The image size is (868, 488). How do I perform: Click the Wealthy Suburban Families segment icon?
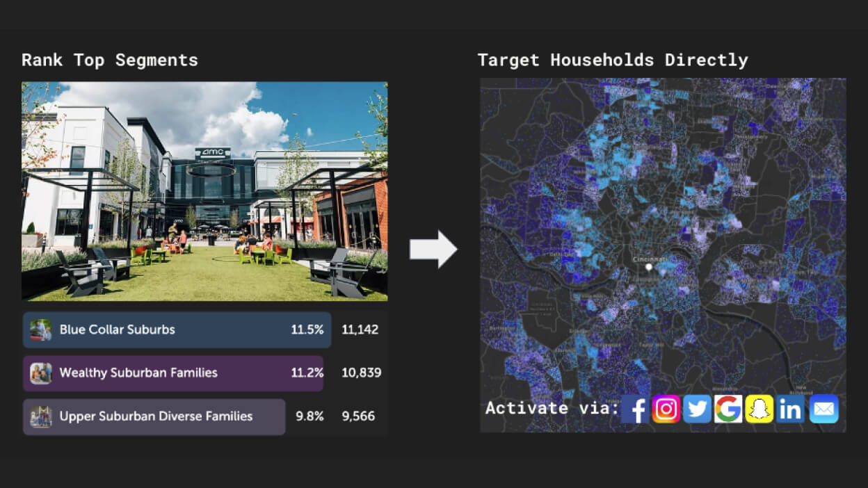coord(40,373)
